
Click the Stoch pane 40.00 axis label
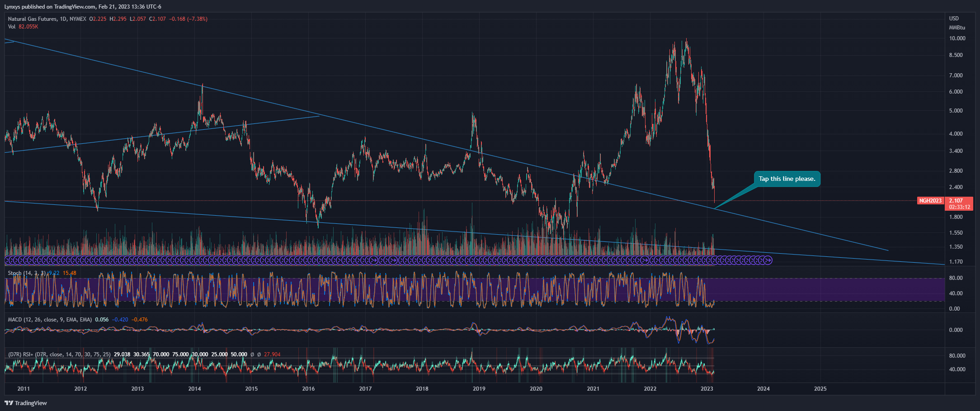pos(956,293)
